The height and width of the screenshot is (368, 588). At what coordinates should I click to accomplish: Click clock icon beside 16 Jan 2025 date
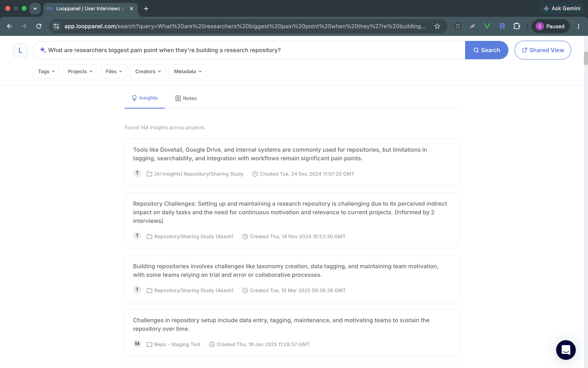tap(212, 345)
